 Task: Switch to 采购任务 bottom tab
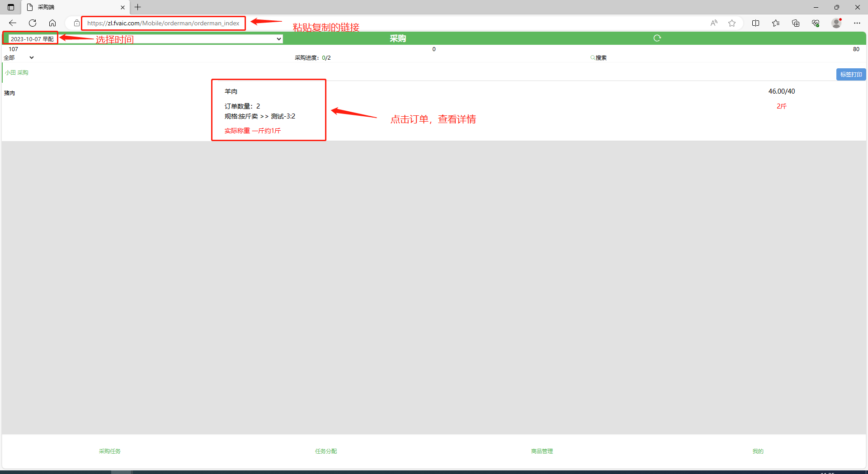coord(110,451)
